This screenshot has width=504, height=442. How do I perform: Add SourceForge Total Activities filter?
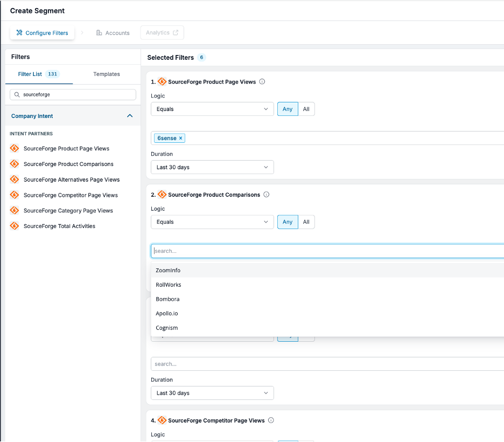click(x=59, y=226)
